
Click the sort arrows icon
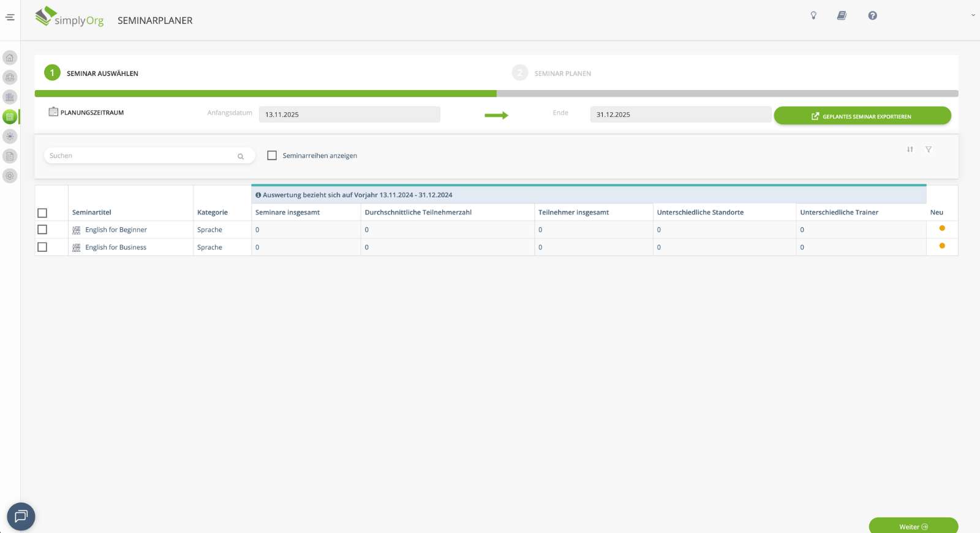point(910,149)
